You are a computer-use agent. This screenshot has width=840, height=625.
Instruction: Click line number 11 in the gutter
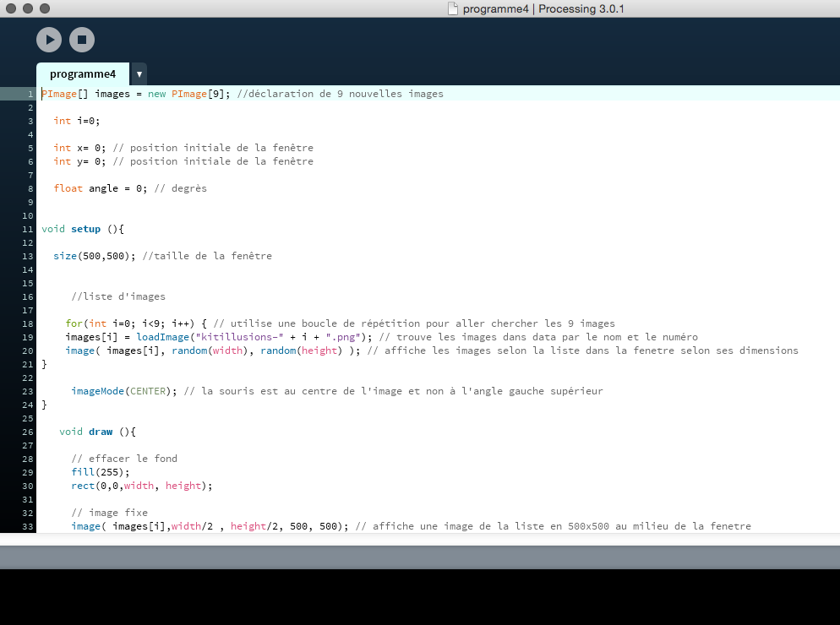[28, 230]
